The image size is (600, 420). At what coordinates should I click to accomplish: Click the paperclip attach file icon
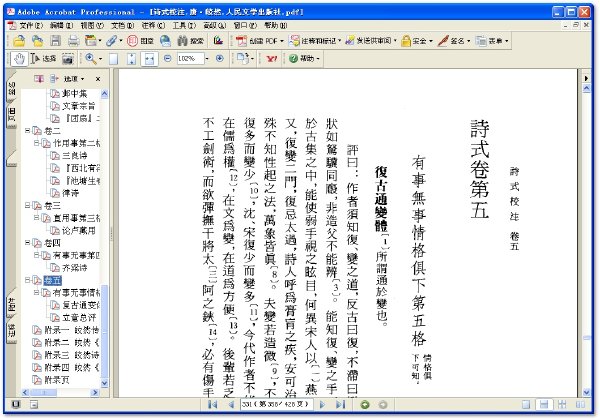(x=111, y=41)
